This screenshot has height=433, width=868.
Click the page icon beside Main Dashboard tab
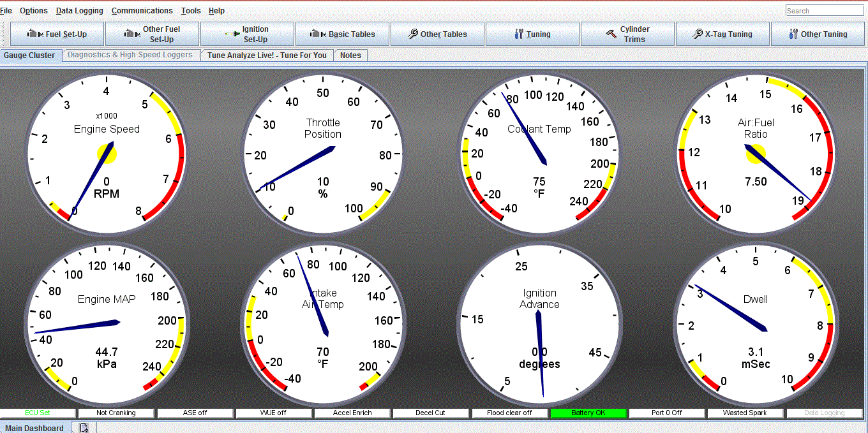pyautogui.click(x=84, y=428)
